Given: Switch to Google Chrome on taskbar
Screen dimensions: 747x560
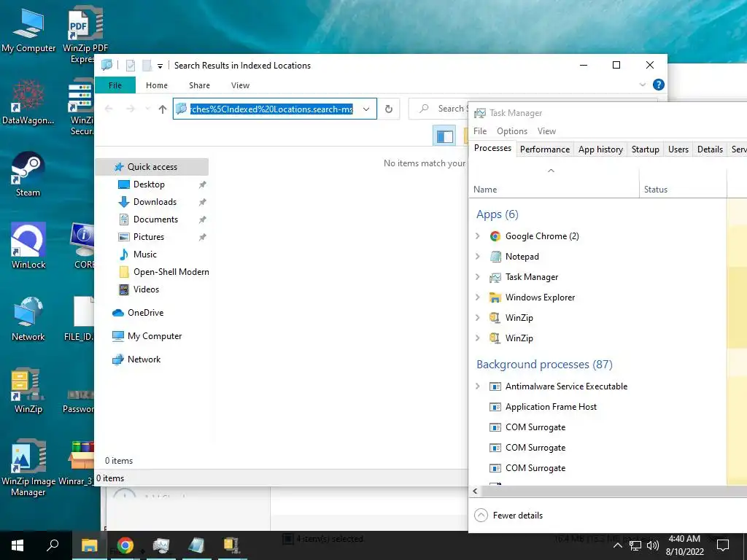Looking at the screenshot, I should coord(125,545).
